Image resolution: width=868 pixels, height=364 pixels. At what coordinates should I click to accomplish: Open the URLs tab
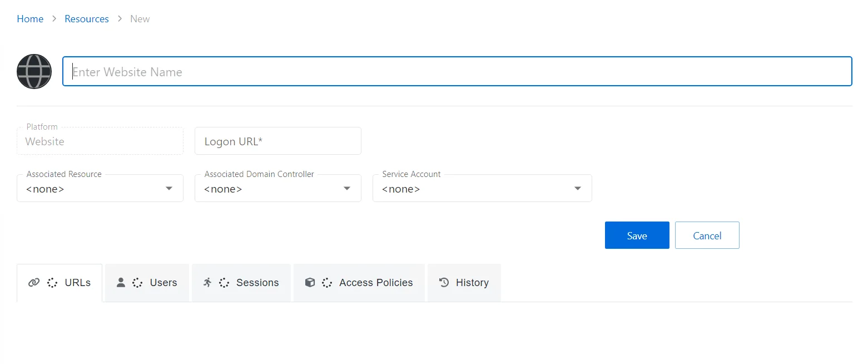tap(59, 283)
